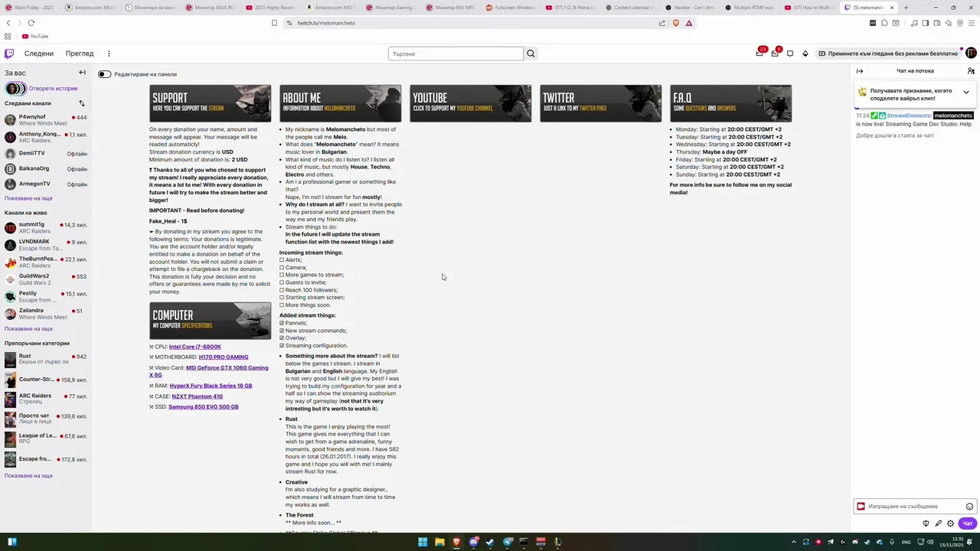Open Steam from the taskbar
The image size is (980, 551).
490,542
